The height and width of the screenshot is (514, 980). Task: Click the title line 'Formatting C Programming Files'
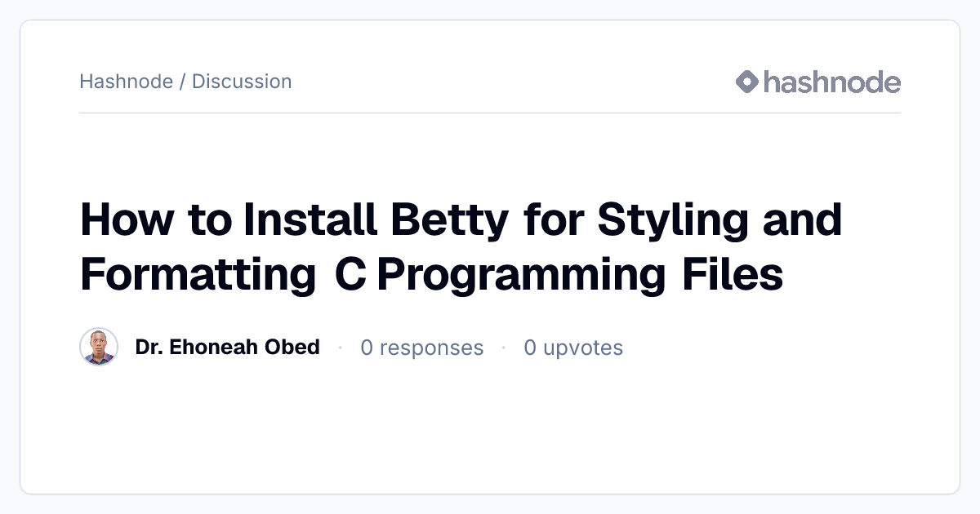pyautogui.click(x=432, y=275)
